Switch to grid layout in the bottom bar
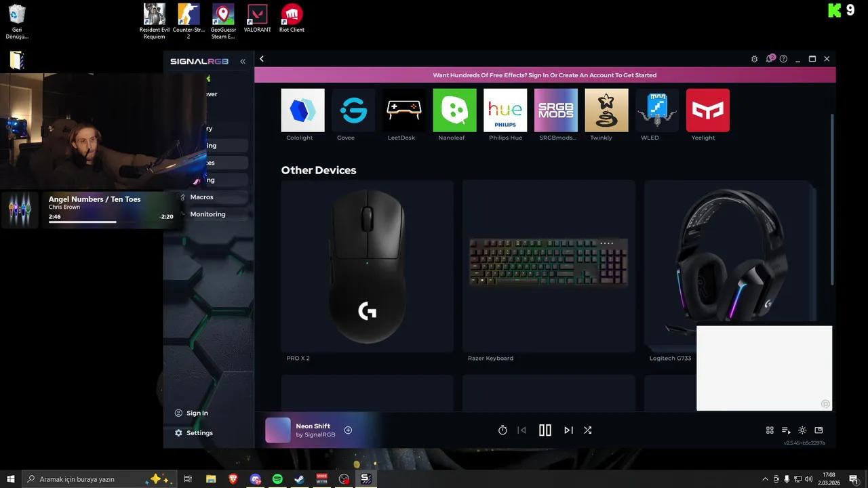The height and width of the screenshot is (488, 868). click(x=769, y=430)
